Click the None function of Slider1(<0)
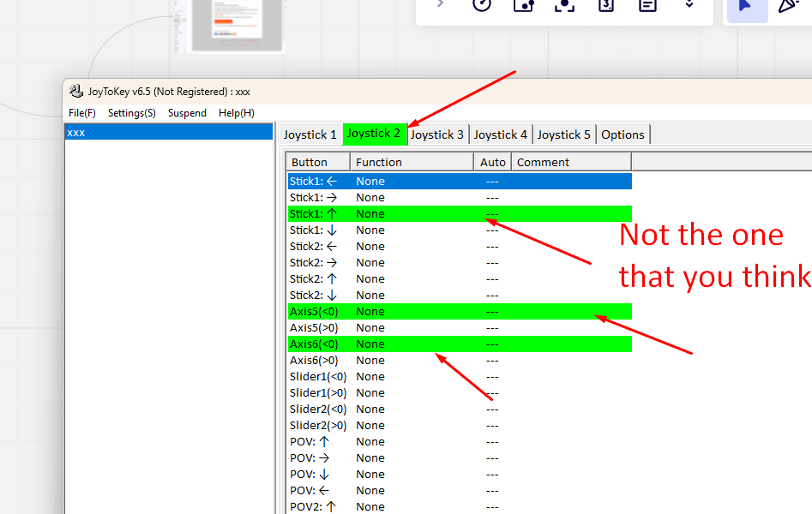This screenshot has height=514, width=812. (x=370, y=377)
